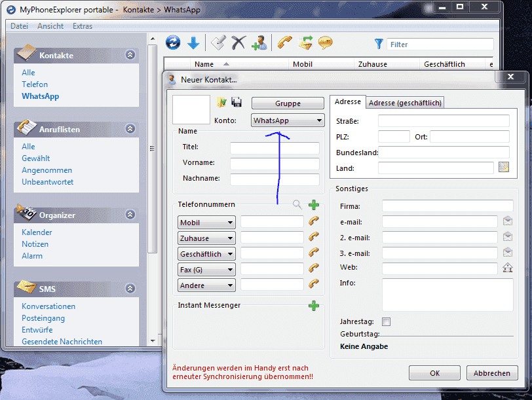The image size is (532, 400).
Task: Add Instant Messenger with green plus
Action: (x=314, y=306)
